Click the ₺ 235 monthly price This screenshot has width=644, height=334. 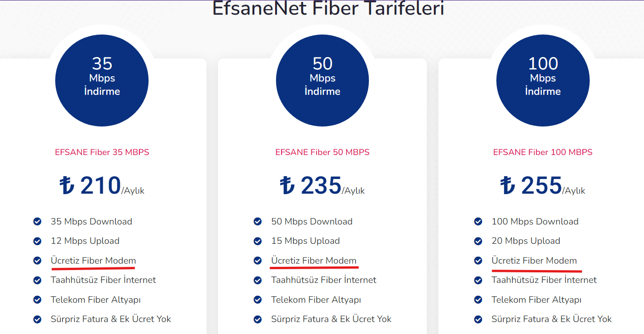click(x=322, y=185)
